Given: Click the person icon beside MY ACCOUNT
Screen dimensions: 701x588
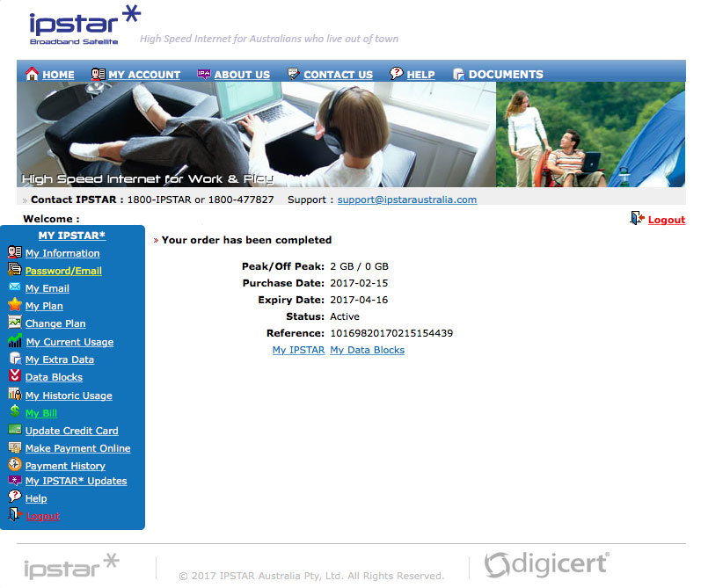Looking at the screenshot, I should (x=98, y=74).
